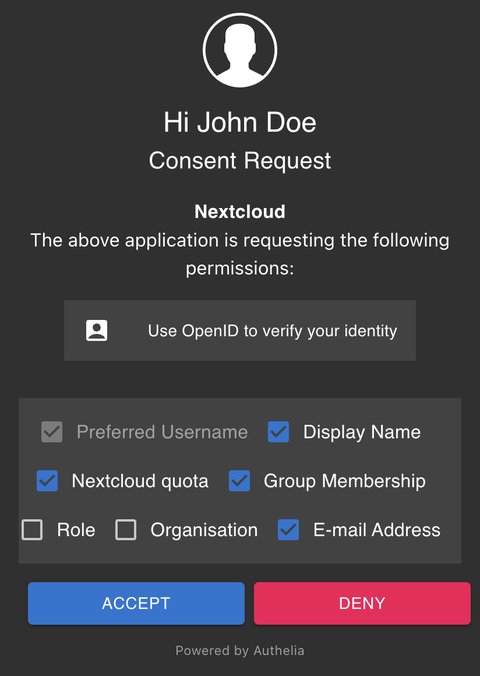Click the 'Consent Request' heading
The width and height of the screenshot is (480, 676).
[x=240, y=161]
